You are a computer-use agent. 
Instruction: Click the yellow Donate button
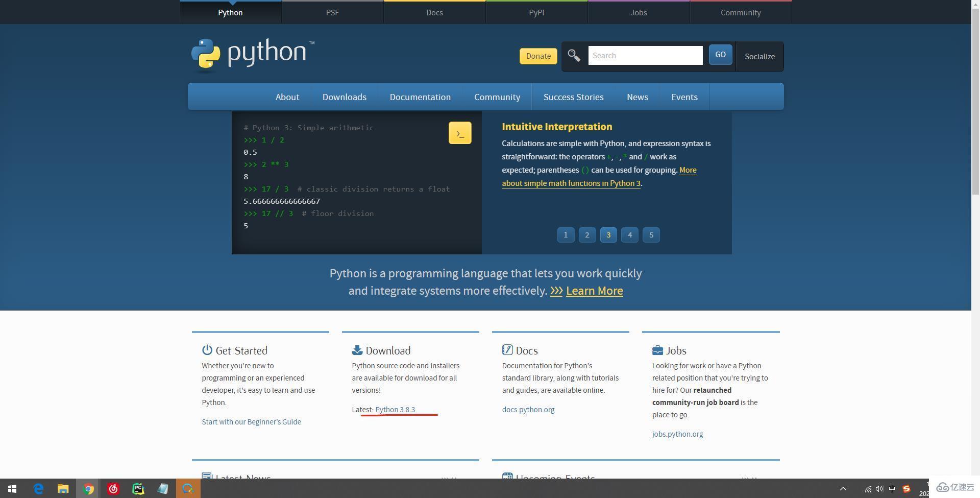[x=538, y=56]
